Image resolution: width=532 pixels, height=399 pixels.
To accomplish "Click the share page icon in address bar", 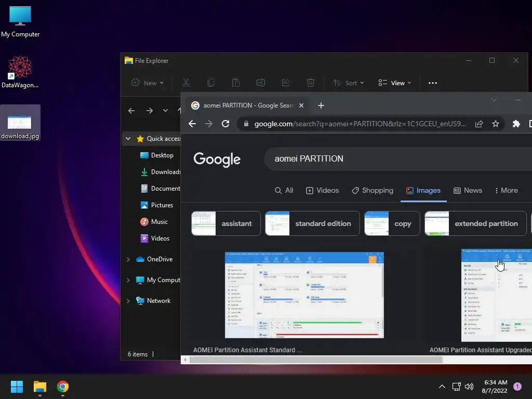I will pyautogui.click(x=478, y=124).
